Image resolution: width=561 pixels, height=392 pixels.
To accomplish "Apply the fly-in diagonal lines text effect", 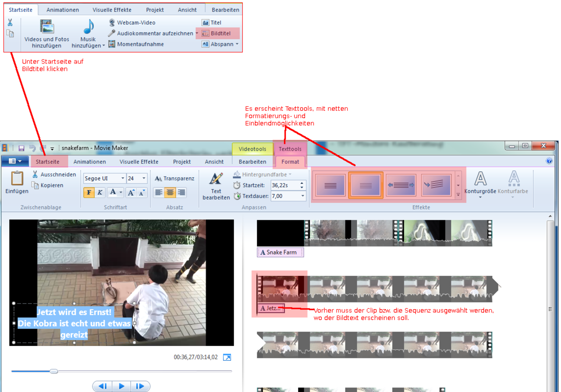I will click(x=437, y=186).
